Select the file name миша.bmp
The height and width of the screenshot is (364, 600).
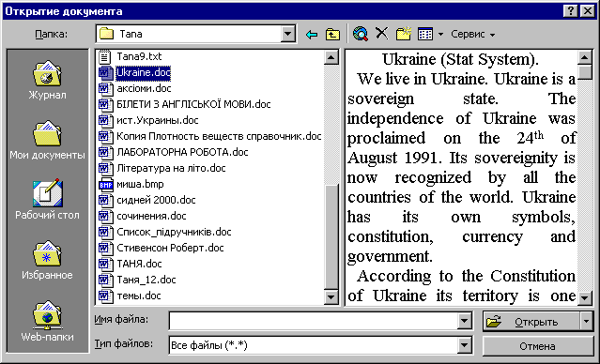pos(140,184)
